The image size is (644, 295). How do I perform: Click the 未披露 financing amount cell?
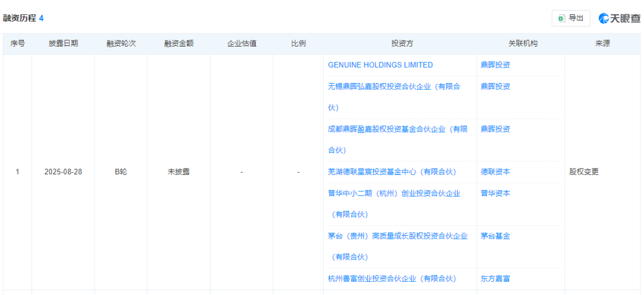179,172
